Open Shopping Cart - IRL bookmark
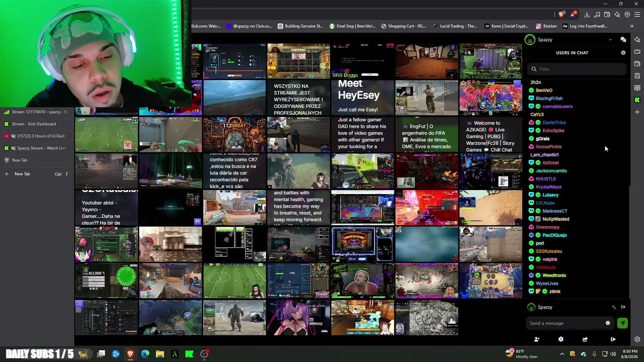This screenshot has width=644, height=362. (x=404, y=26)
